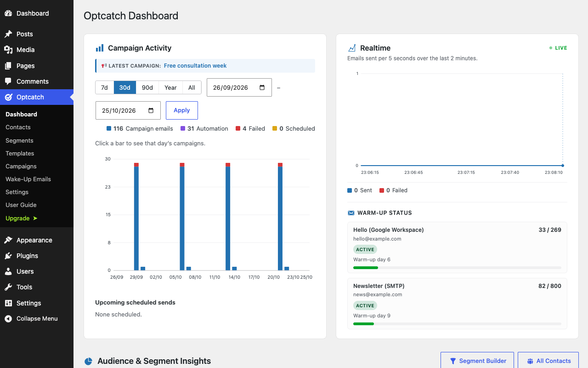
Task: Toggle the Campaign emails legend item
Action: tap(140, 129)
